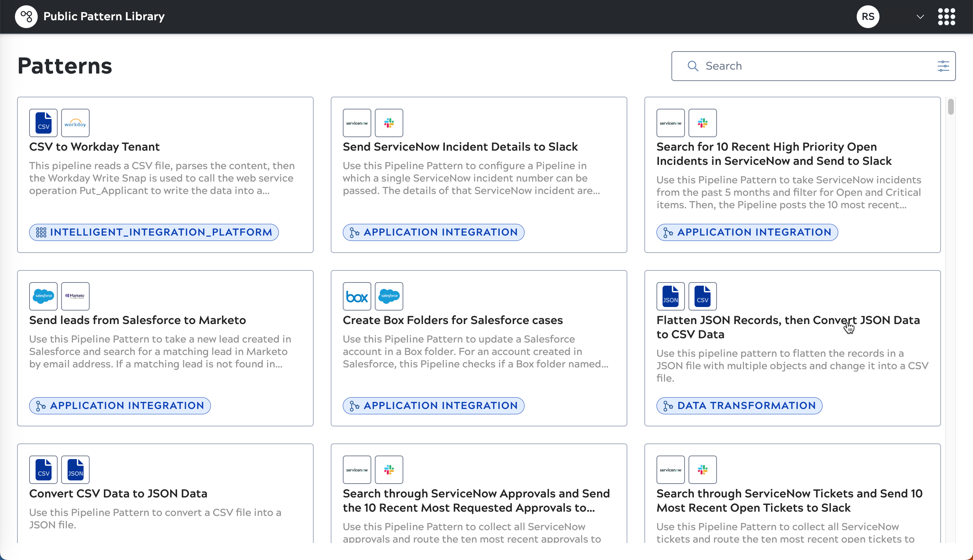Click the ServiceNow icon on the incident pattern card
Image resolution: width=973 pixels, height=560 pixels.
pyautogui.click(x=357, y=123)
